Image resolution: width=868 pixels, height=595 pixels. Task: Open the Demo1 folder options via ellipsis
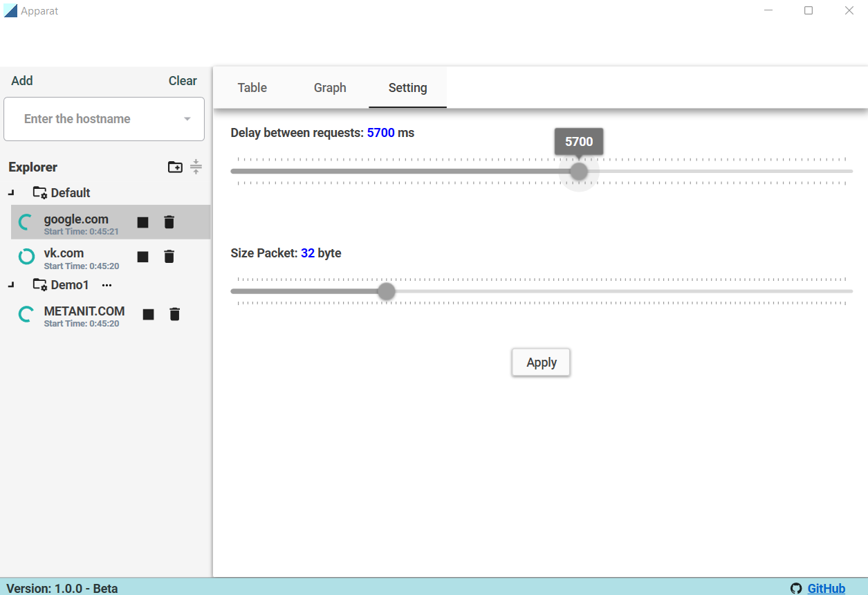point(106,284)
